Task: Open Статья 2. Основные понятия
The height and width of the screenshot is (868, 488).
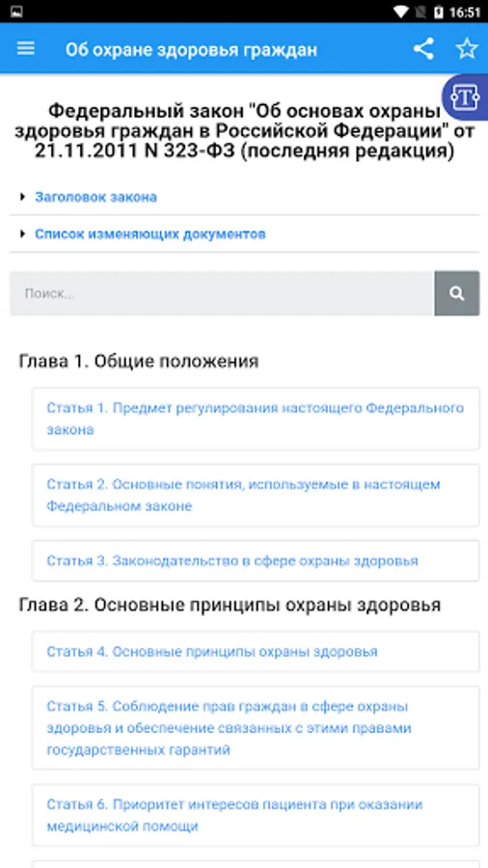Action: [x=256, y=495]
